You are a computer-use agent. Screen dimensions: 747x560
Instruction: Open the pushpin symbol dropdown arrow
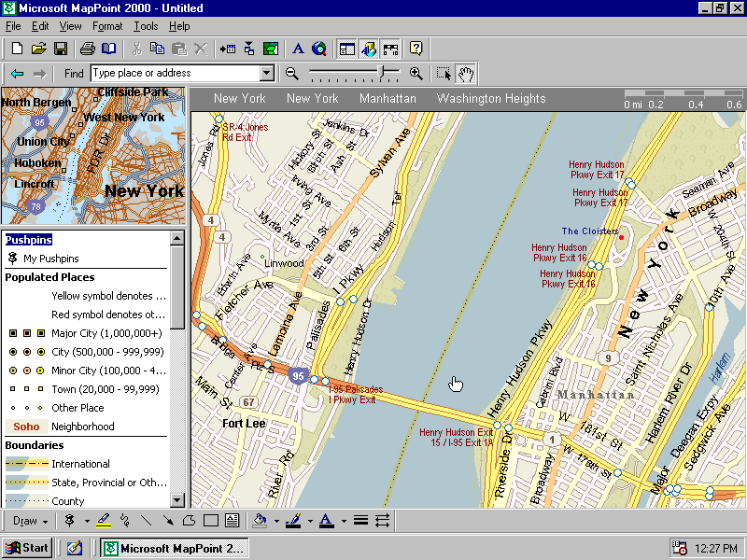87,521
